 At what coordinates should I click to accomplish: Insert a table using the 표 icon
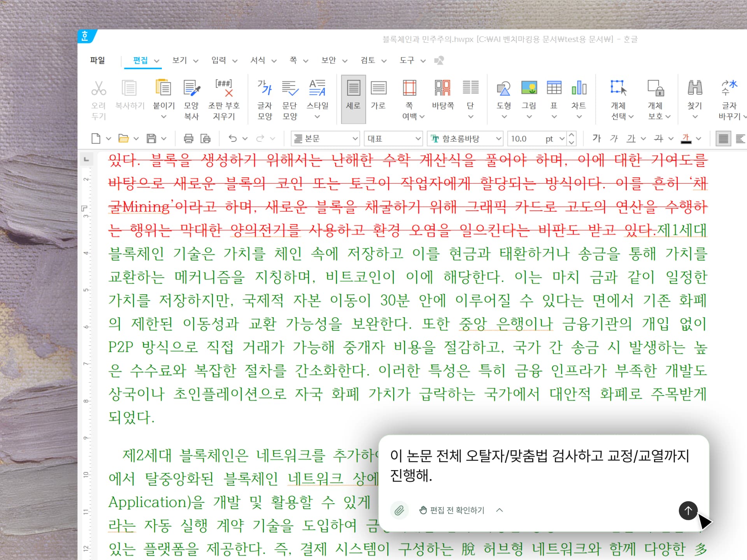point(554,89)
